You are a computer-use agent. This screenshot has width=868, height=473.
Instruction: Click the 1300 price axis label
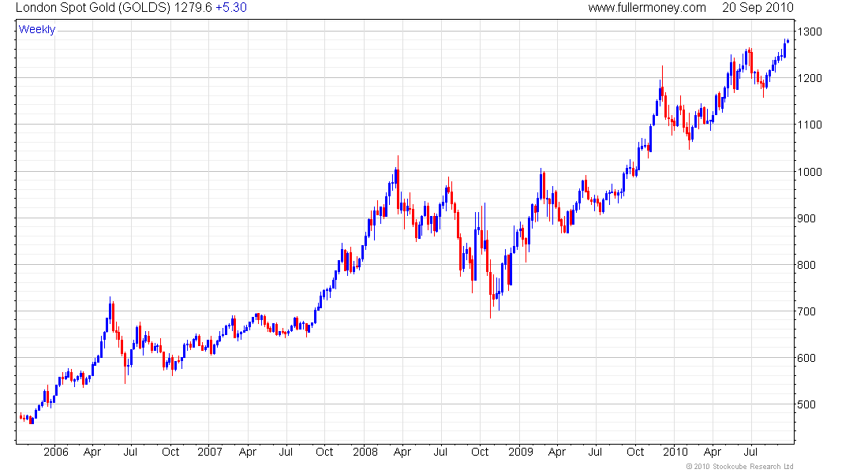tap(810, 32)
